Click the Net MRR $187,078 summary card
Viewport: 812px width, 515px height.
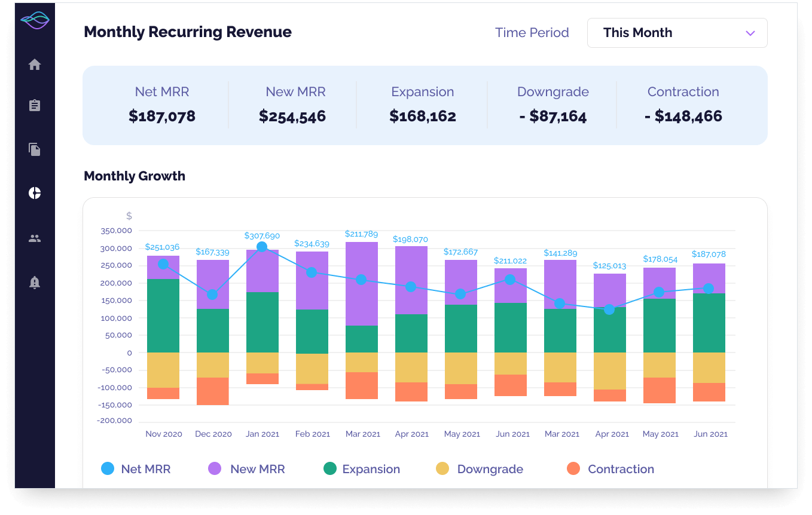(x=162, y=105)
